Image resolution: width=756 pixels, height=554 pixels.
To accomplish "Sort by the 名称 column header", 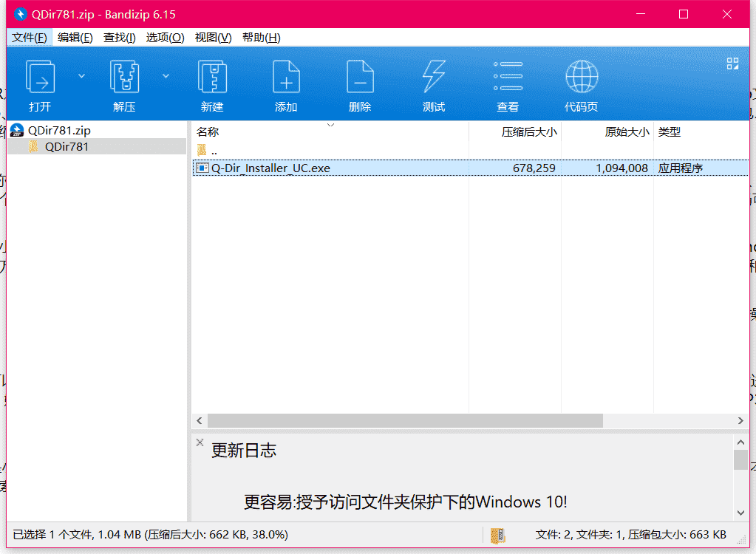I will (330, 131).
